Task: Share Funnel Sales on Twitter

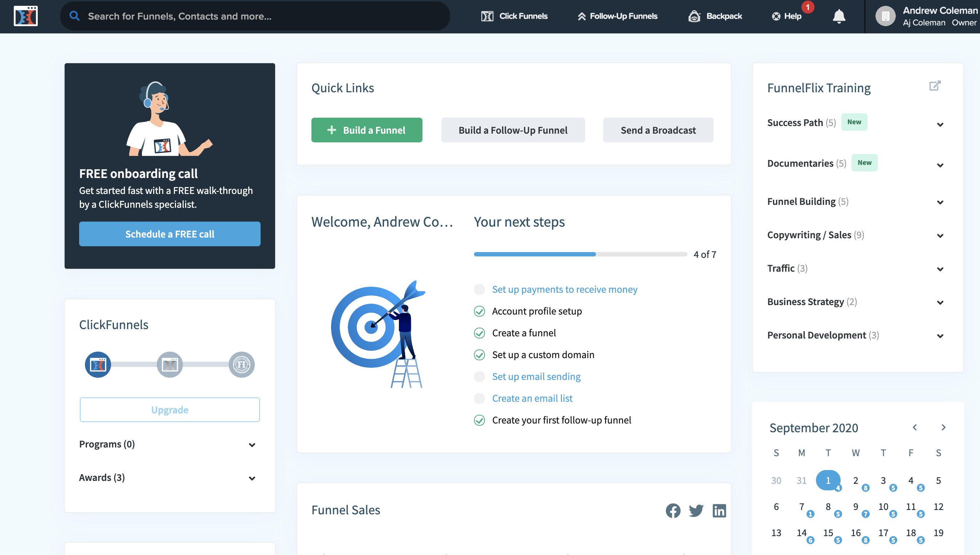Action: [x=696, y=510]
